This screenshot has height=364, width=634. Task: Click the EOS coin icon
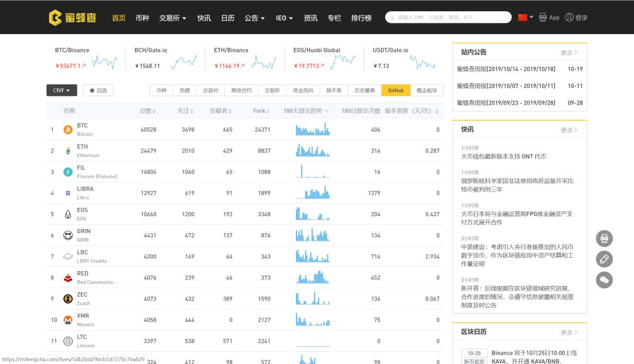tap(68, 214)
